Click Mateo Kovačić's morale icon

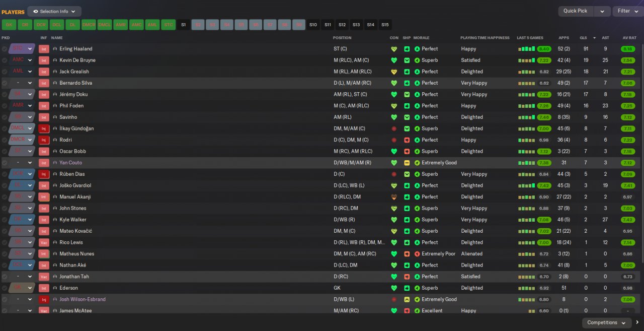417,231
